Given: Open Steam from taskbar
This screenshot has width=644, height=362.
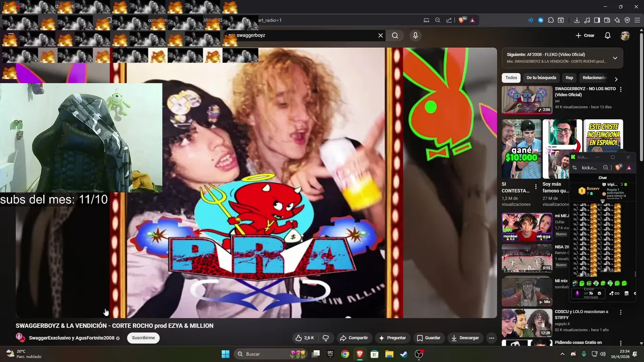Looking at the screenshot, I should click(x=404, y=354).
